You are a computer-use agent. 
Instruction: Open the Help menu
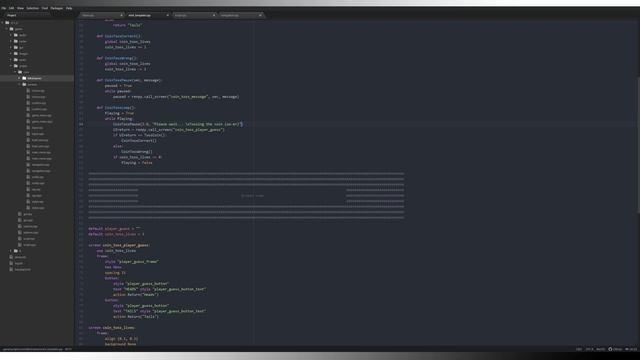(x=69, y=8)
